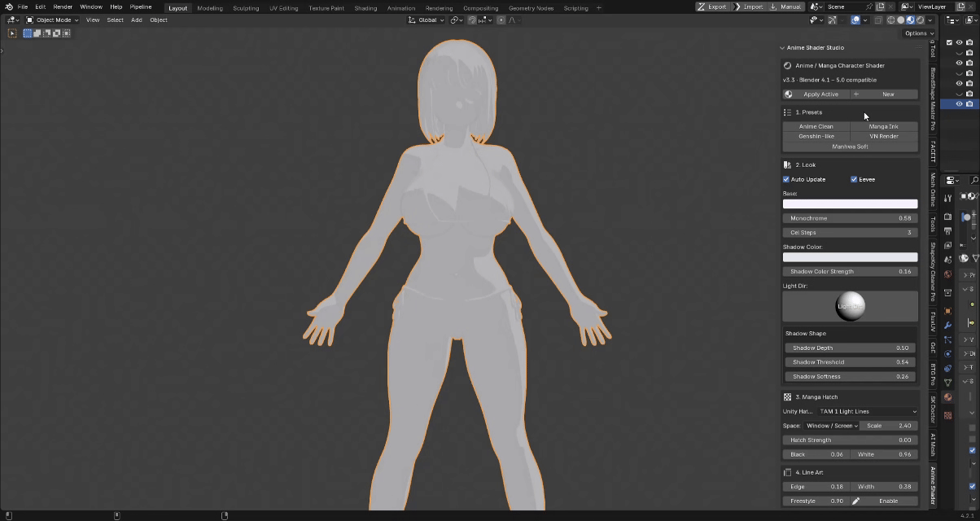The width and height of the screenshot is (980, 521).
Task: Open the Modifiers wrench tab
Action: pos(947,325)
